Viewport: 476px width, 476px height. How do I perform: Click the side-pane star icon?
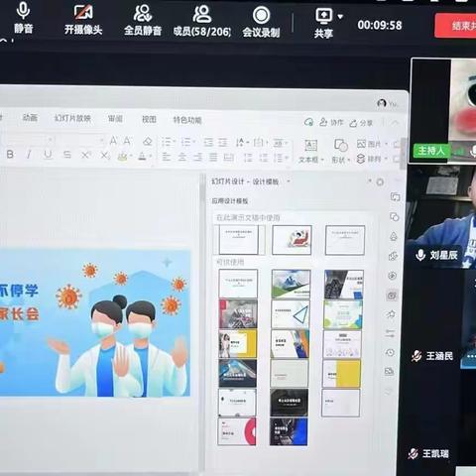(x=391, y=314)
